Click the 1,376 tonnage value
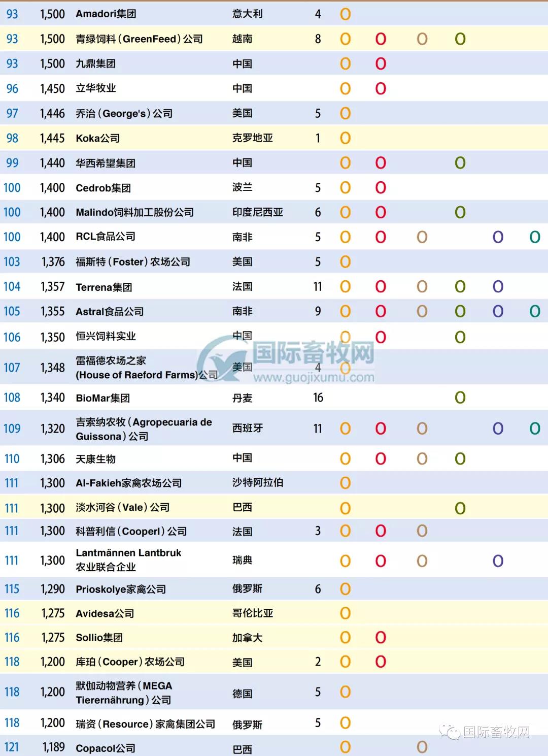548x756 pixels. [53, 262]
